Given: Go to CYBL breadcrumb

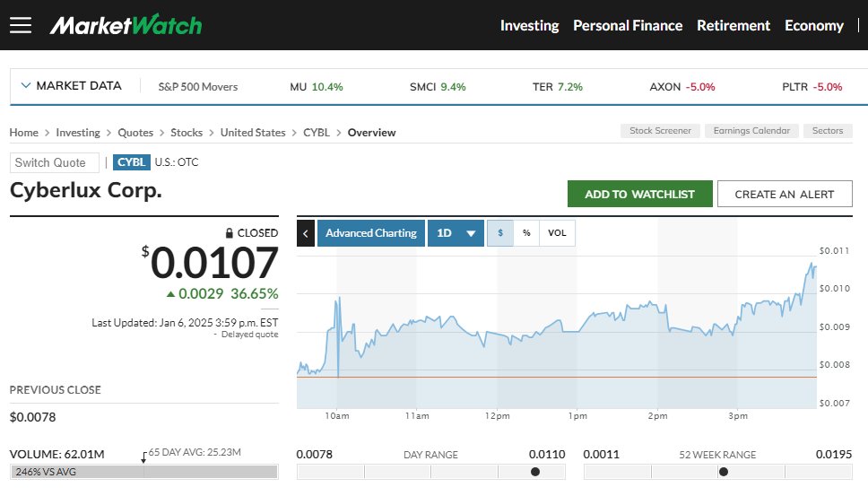Looking at the screenshot, I should [317, 133].
